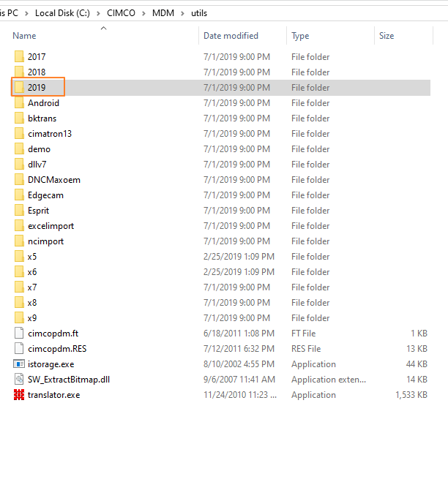Select the Android folder icon
The width and height of the screenshot is (448, 482).
point(19,102)
